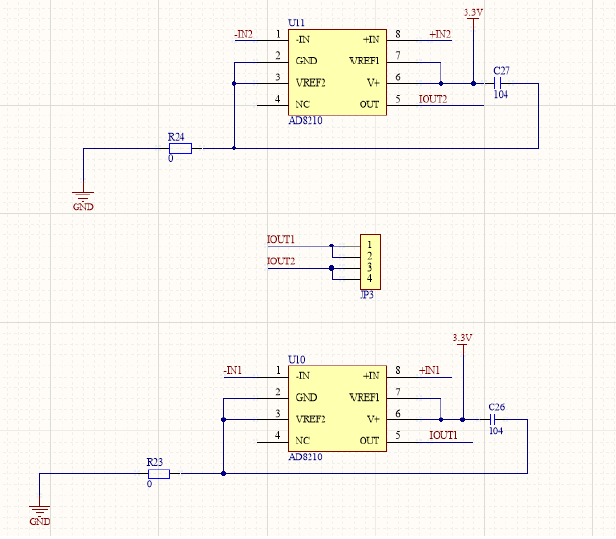Click pin number 7 beside U10 VREF1
Viewport: 616px width, 539px height.
coord(398,392)
